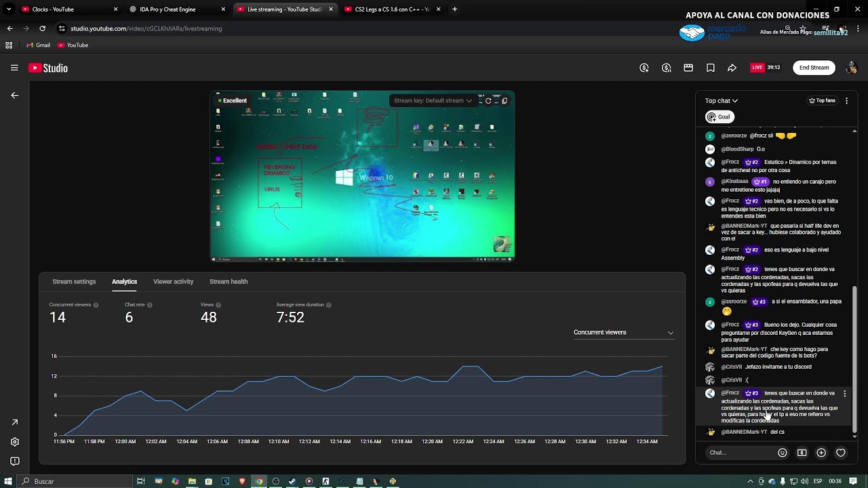Click the End Stream button

[814, 68]
